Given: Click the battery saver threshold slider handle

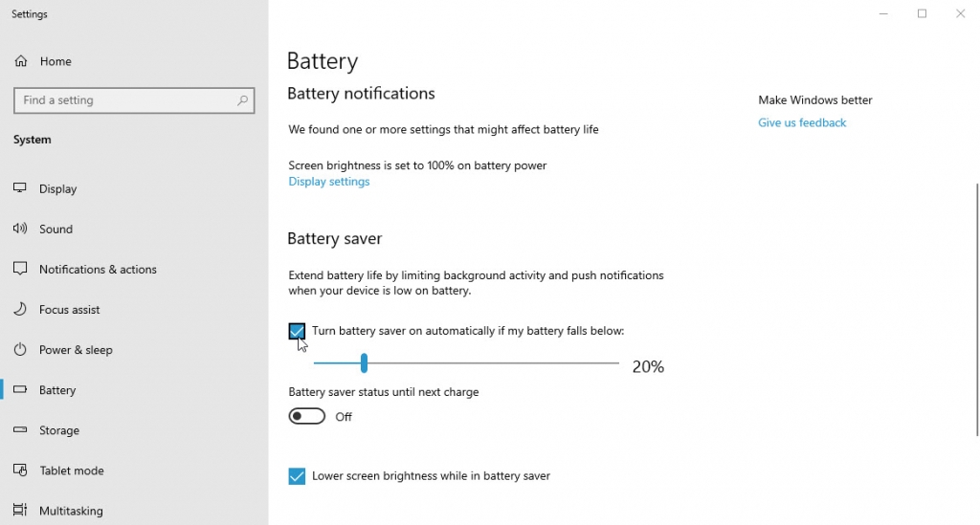Looking at the screenshot, I should [364, 363].
